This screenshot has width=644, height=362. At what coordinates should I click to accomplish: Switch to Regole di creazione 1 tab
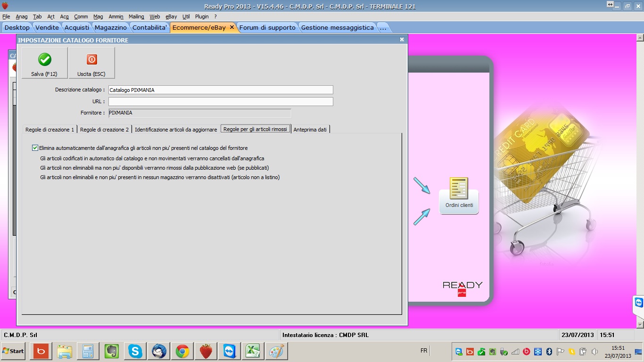tap(50, 129)
